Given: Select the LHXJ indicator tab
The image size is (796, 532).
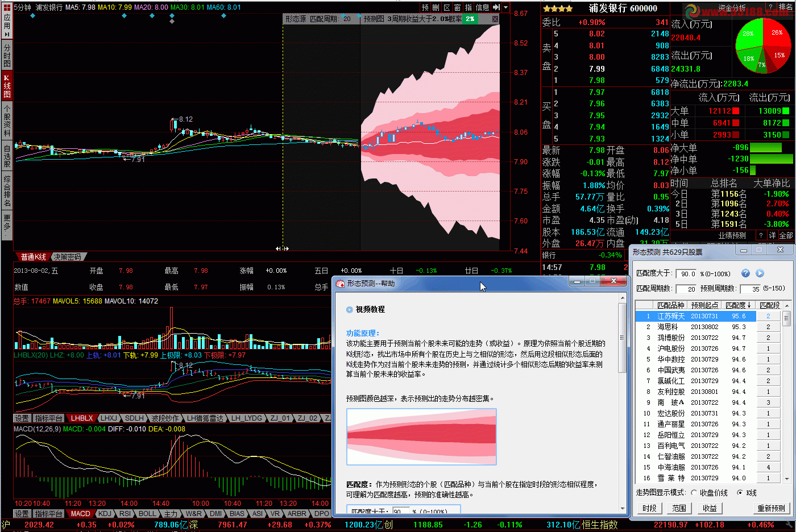Looking at the screenshot, I should tap(109, 418).
